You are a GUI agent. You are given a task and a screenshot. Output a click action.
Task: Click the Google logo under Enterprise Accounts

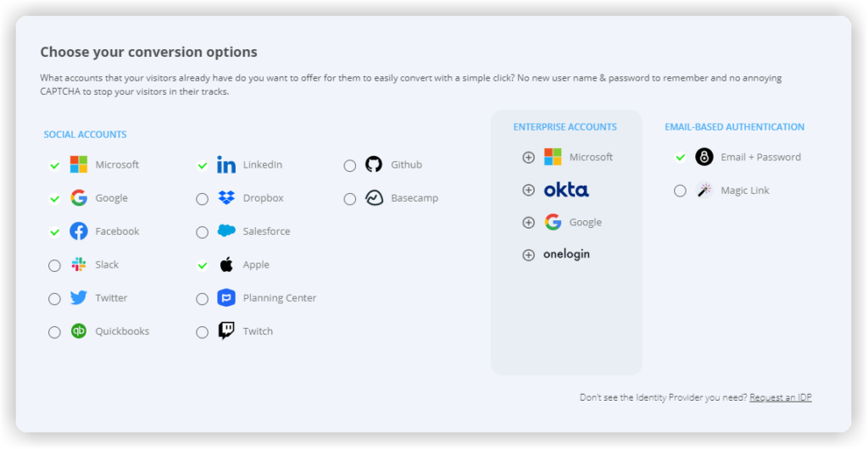coord(553,222)
